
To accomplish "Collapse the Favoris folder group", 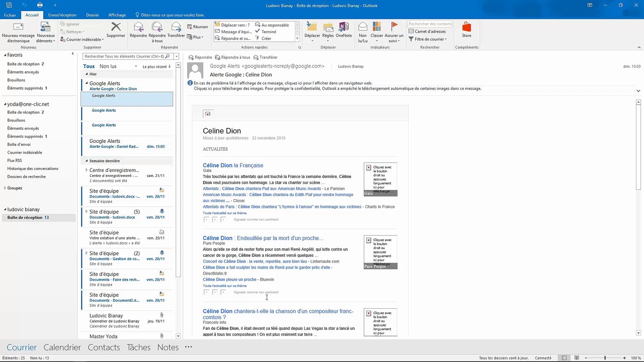I will coord(5,55).
